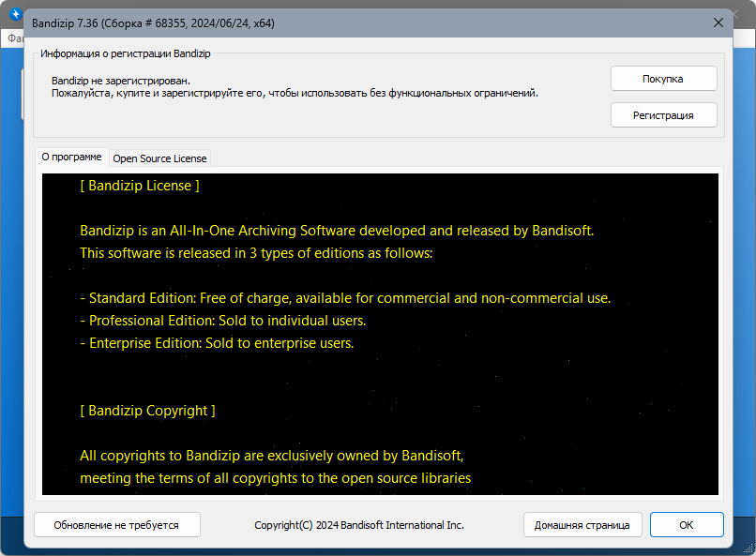Click the Copyright(C) 2024 Bandisoft text

[x=359, y=525]
